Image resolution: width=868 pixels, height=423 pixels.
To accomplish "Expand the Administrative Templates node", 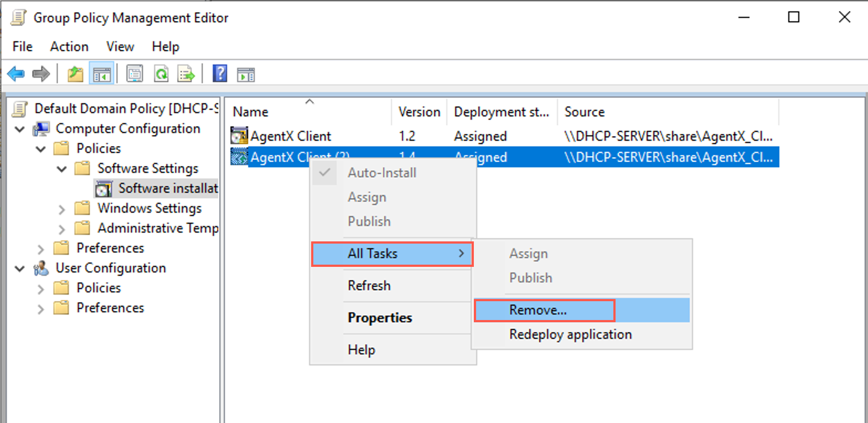I will [x=62, y=229].
